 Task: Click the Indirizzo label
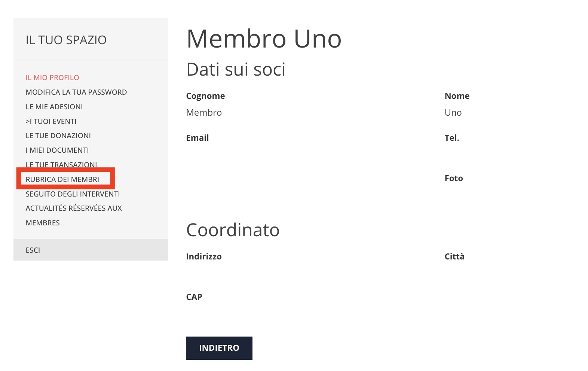tap(204, 256)
